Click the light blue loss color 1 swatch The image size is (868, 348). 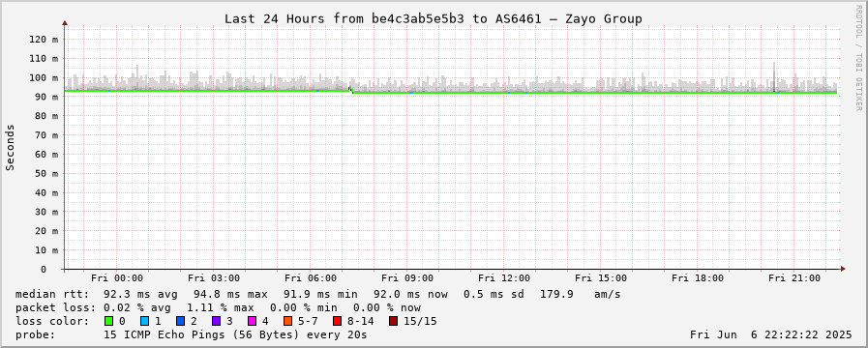pyautogui.click(x=144, y=321)
